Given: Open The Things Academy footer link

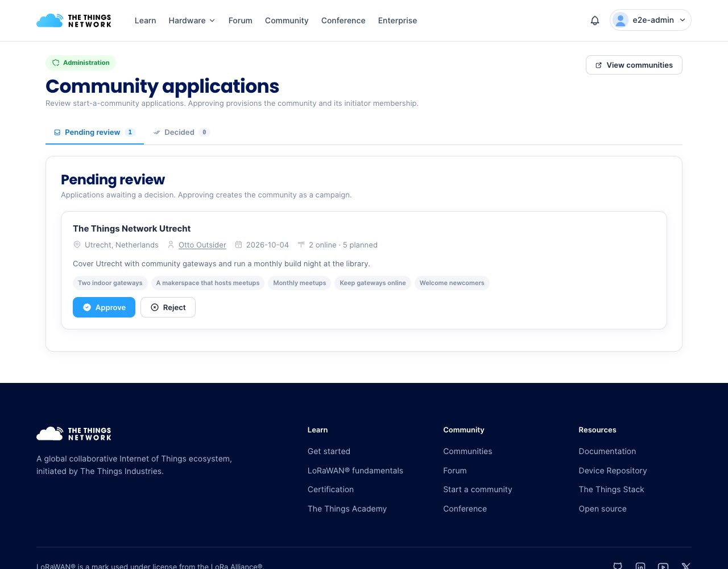Looking at the screenshot, I should [347, 509].
